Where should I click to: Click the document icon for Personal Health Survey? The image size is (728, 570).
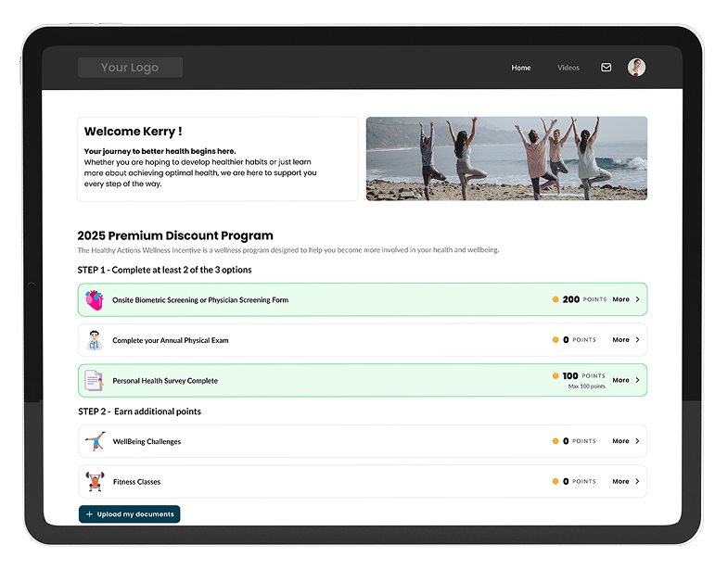tap(95, 381)
